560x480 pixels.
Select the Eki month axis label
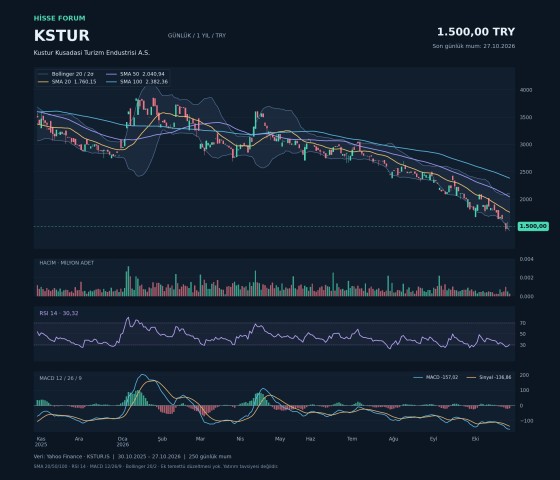(475, 439)
